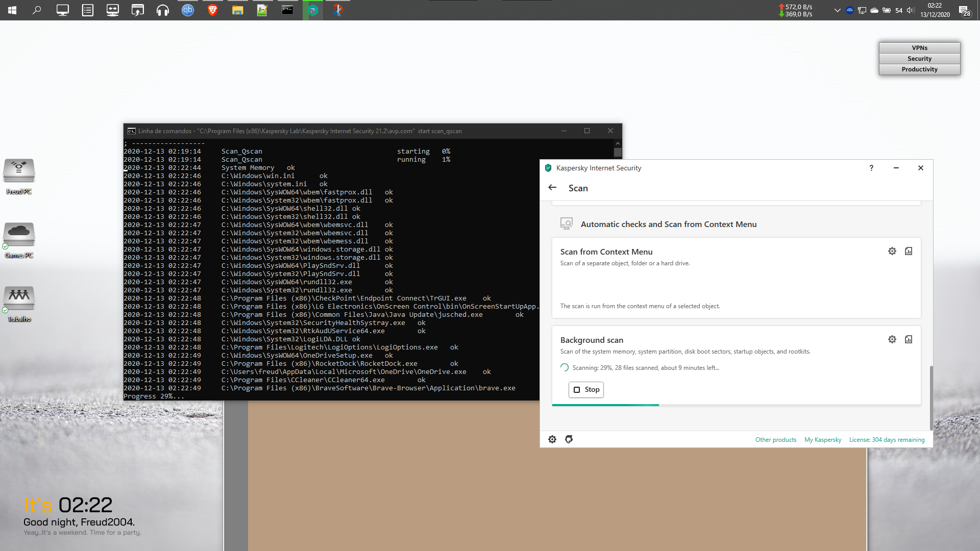Open qBittorrent from the taskbar
Screen dimensions: 980x551
click(x=188, y=10)
